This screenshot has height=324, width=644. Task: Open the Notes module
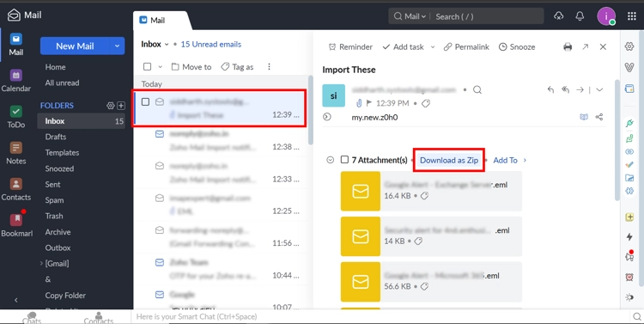coord(15,153)
